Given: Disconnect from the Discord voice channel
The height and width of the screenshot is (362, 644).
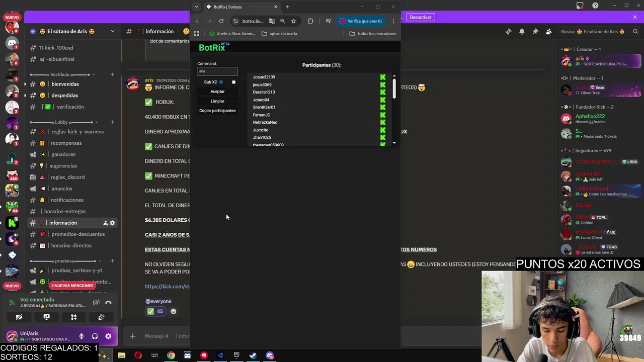Looking at the screenshot, I should pyautogui.click(x=108, y=302).
